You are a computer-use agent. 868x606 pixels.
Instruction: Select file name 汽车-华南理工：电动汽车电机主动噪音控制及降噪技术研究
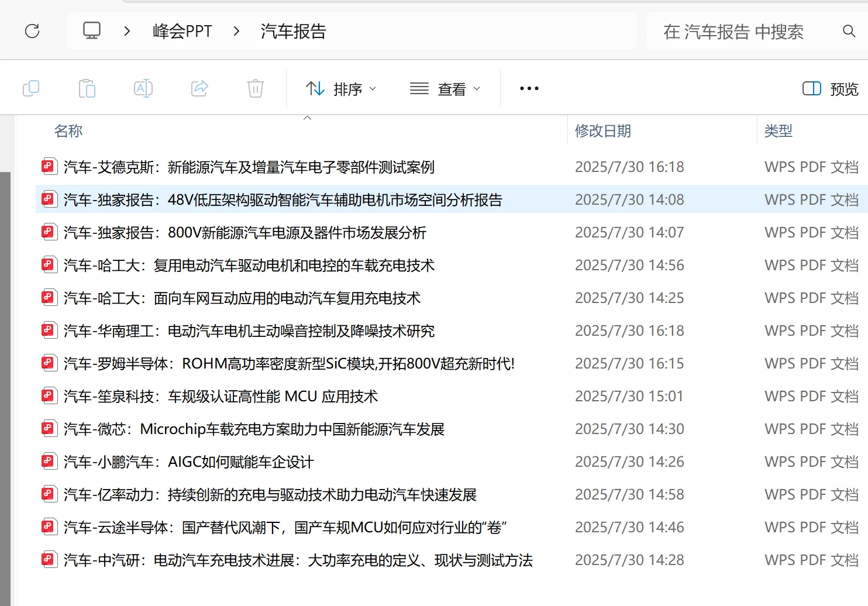(x=249, y=331)
